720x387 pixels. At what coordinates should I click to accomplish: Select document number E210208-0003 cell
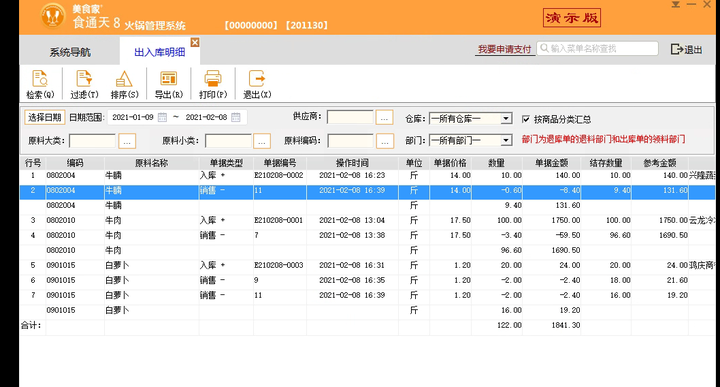(x=279, y=265)
